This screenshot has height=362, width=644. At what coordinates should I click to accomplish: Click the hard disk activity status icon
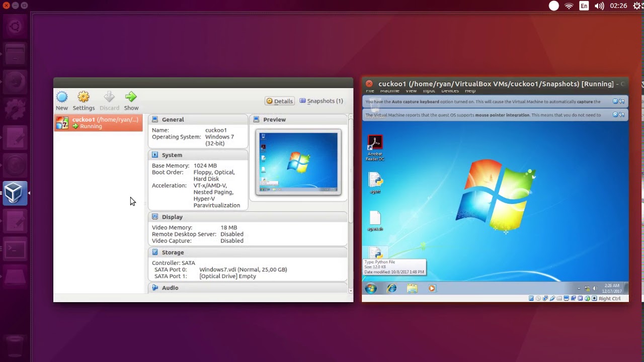click(531, 298)
